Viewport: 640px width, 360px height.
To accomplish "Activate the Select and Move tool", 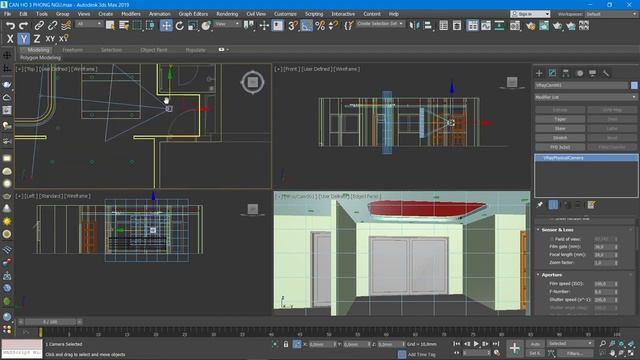I will (x=166, y=26).
